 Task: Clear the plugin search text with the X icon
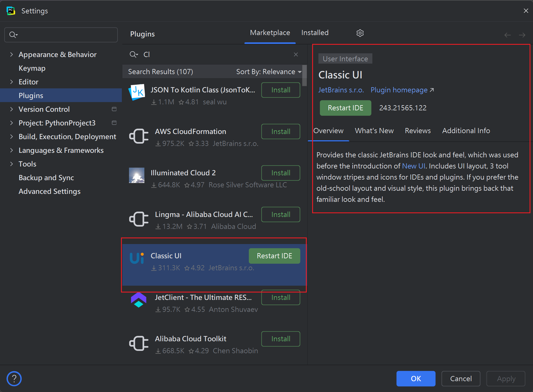click(296, 54)
